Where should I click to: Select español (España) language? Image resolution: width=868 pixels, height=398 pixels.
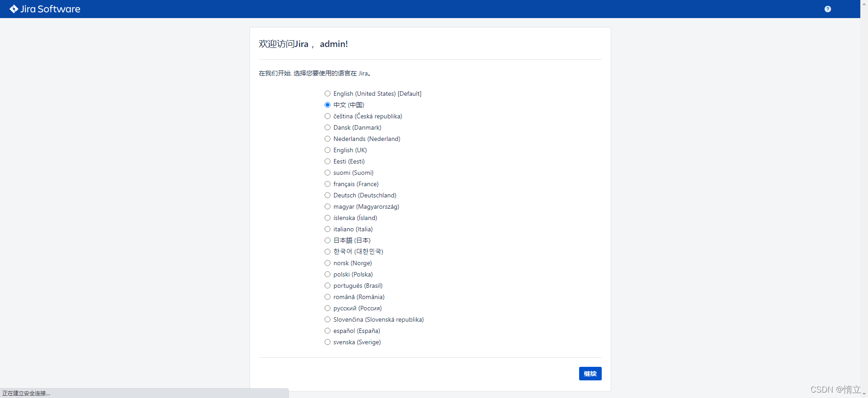[327, 331]
